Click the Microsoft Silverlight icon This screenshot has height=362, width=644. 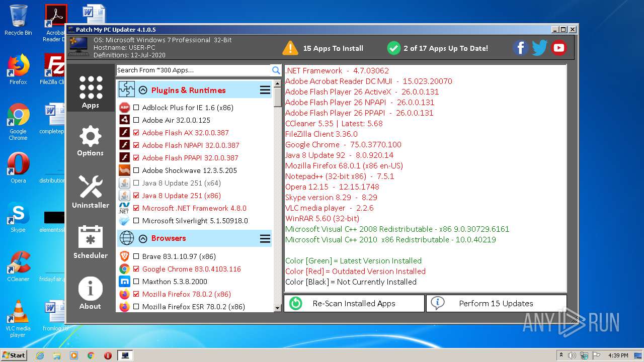124,221
